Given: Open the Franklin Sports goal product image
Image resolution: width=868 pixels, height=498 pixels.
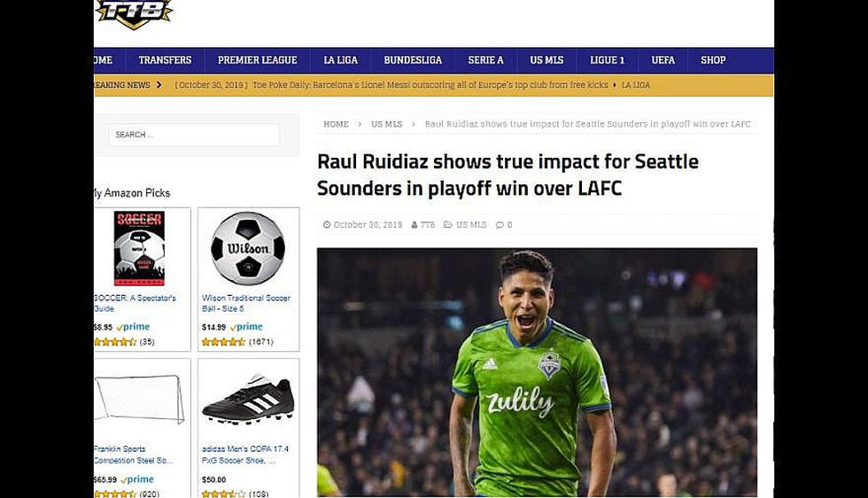Looking at the screenshot, I should pos(140,399).
